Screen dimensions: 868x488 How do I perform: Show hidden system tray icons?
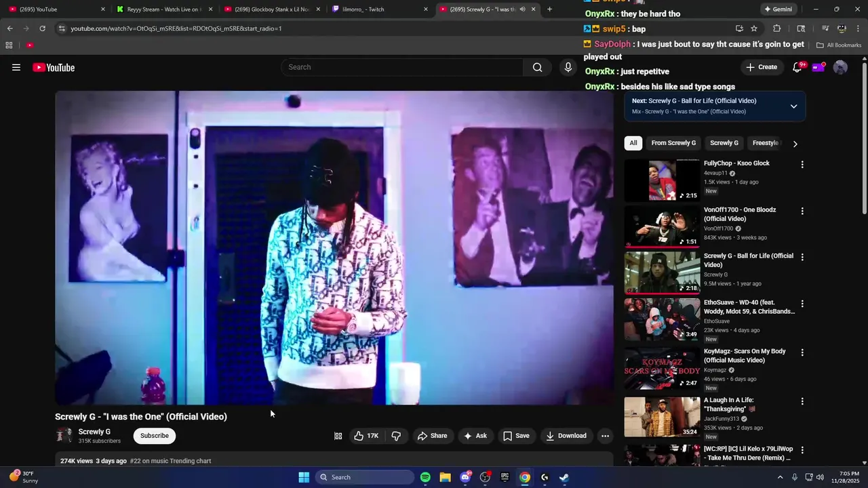[x=780, y=477]
